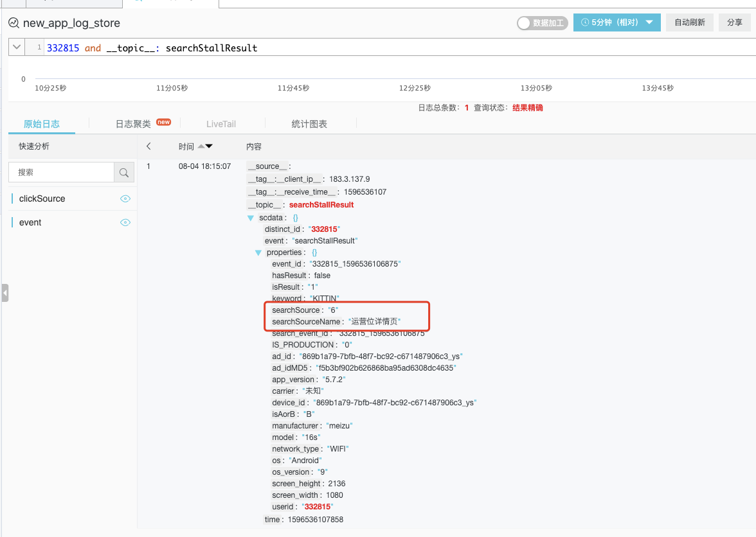Viewport: 756px width, 537px height.
Task: Click the receive time value 1596536107
Action: [x=365, y=191]
